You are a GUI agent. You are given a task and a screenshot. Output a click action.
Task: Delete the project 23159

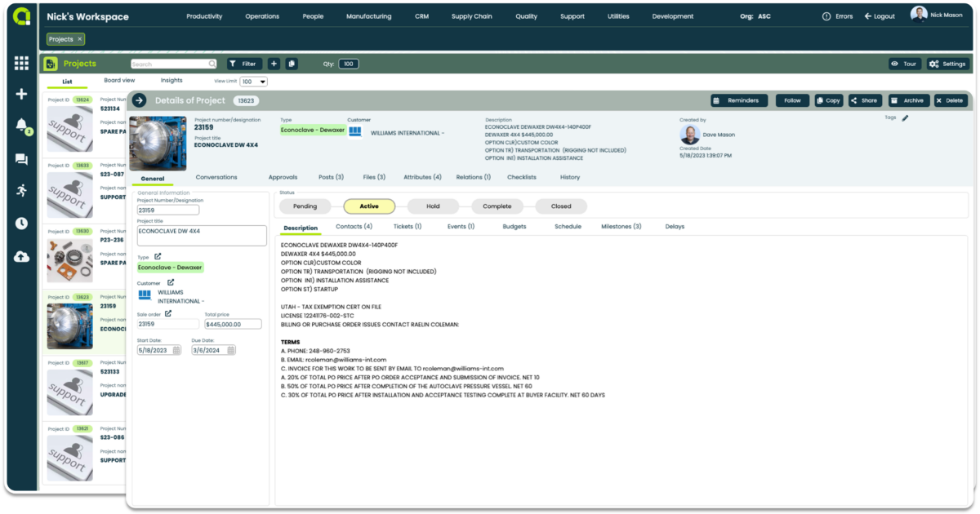coord(952,100)
